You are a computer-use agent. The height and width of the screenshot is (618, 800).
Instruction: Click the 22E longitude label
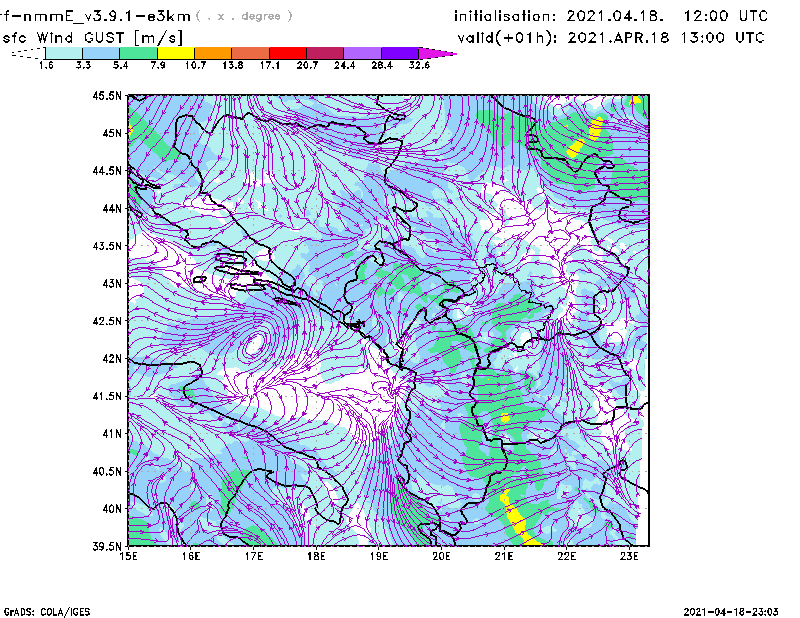[x=566, y=556]
